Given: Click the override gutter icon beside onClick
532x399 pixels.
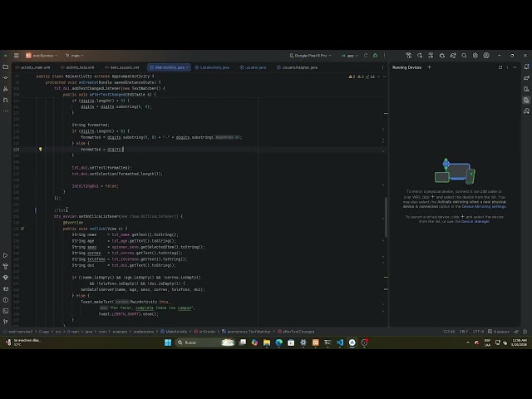Looking at the screenshot, I should point(22,229).
